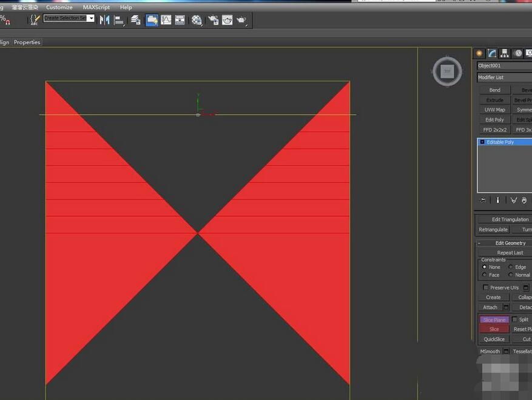This screenshot has width=532, height=400.
Task: Open the Layer Manager icon
Action: [x=136, y=19]
